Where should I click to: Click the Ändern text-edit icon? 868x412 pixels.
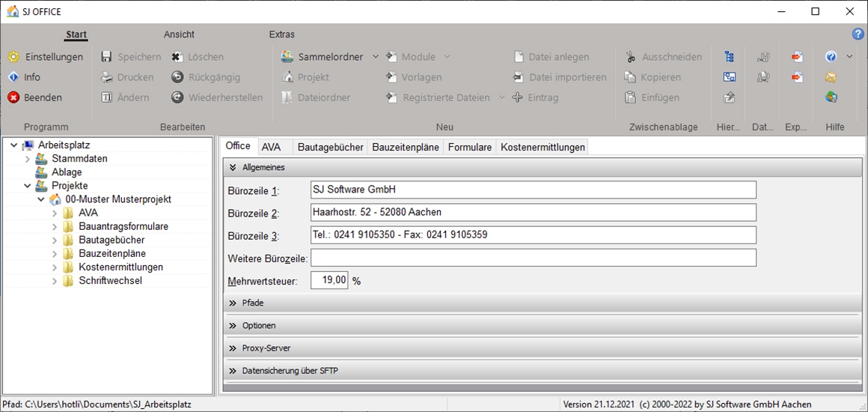(107, 97)
